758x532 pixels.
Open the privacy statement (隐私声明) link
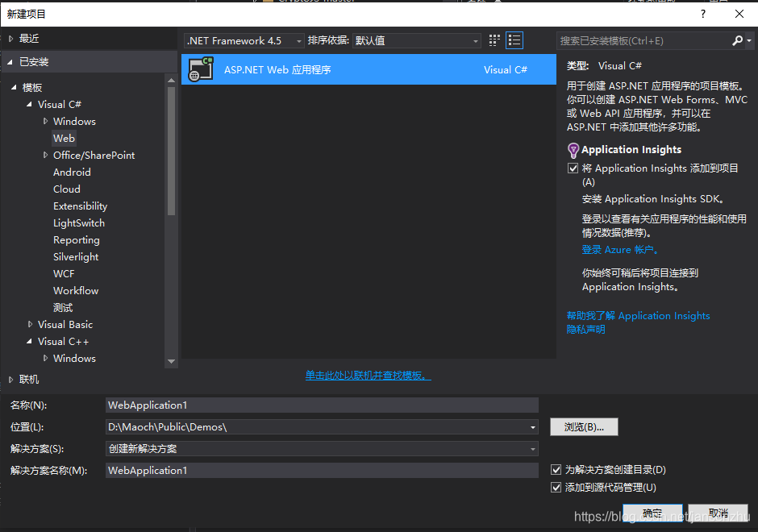586,330
